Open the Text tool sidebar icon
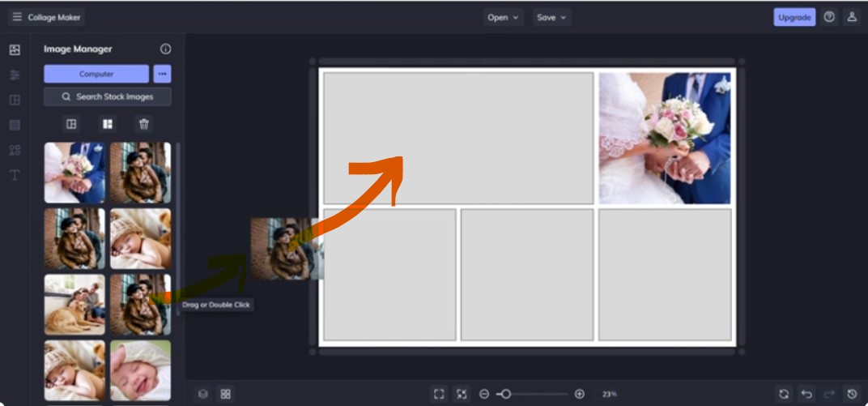Viewport: 868px width, 406px height. [x=15, y=175]
